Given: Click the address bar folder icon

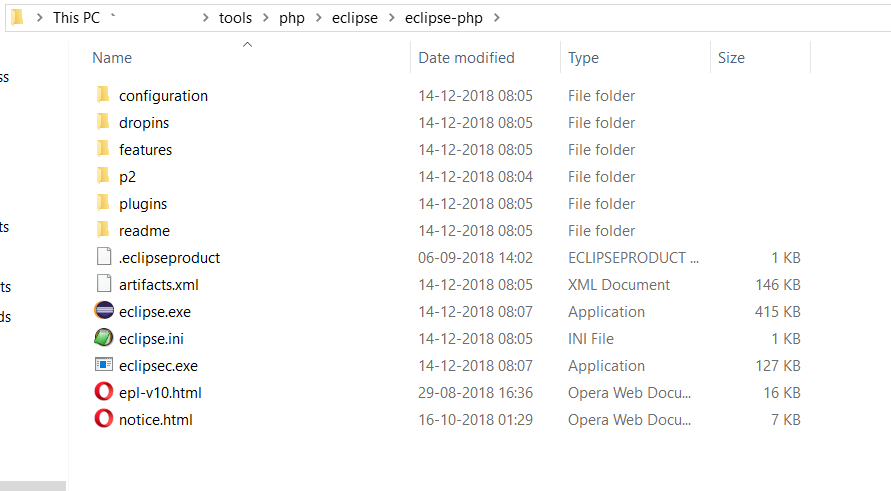Looking at the screenshot, I should tap(18, 18).
